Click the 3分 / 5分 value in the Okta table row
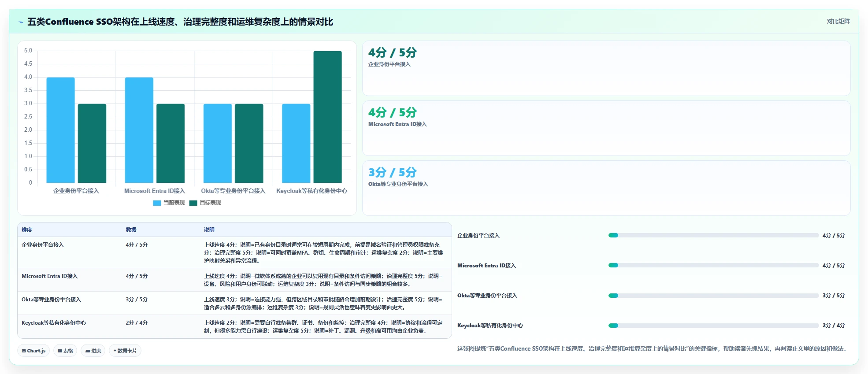This screenshot has width=868, height=374. pos(137,300)
